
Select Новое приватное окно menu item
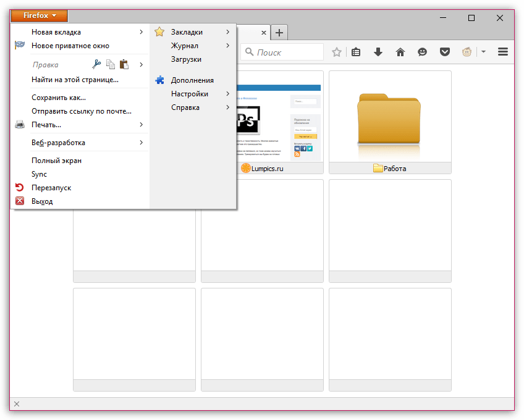coord(70,46)
